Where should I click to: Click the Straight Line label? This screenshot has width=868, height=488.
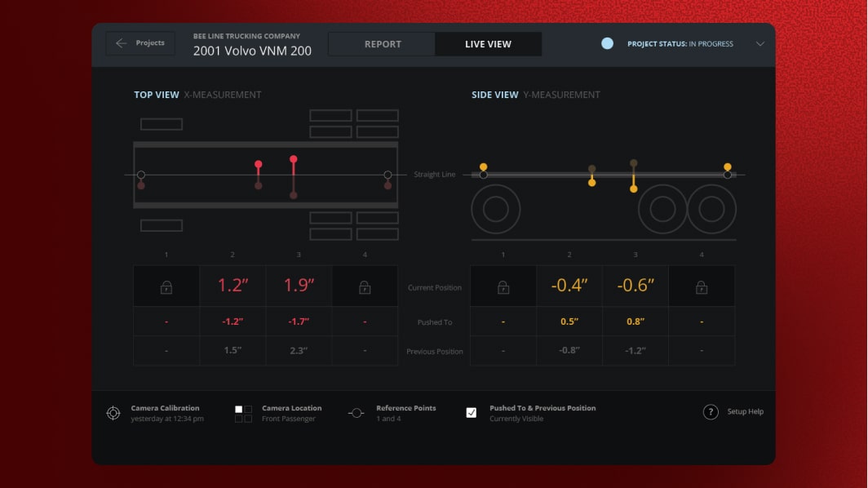point(435,175)
